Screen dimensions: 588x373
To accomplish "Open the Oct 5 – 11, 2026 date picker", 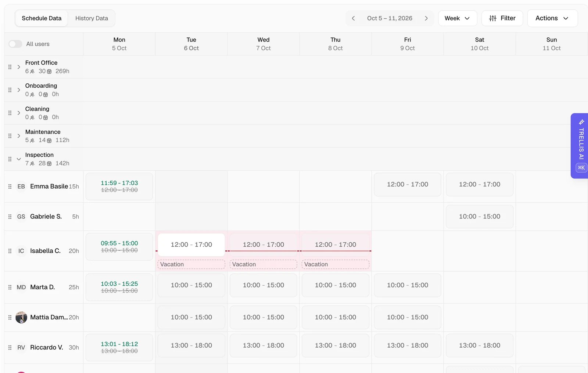I will [390, 18].
